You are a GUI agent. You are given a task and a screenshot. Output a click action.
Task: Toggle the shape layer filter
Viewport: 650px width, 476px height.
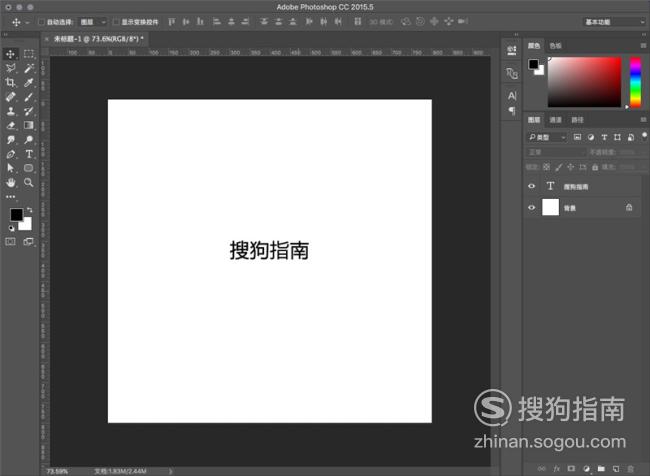click(x=617, y=137)
